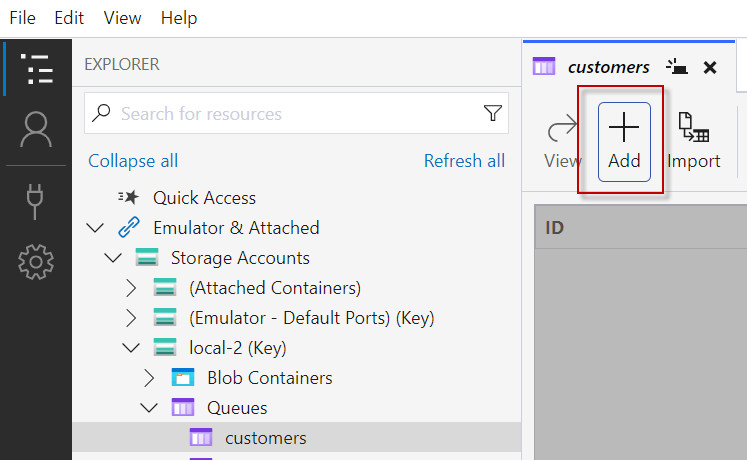Click the Import toolbar button
This screenshot has width=747, height=460.
(x=694, y=141)
